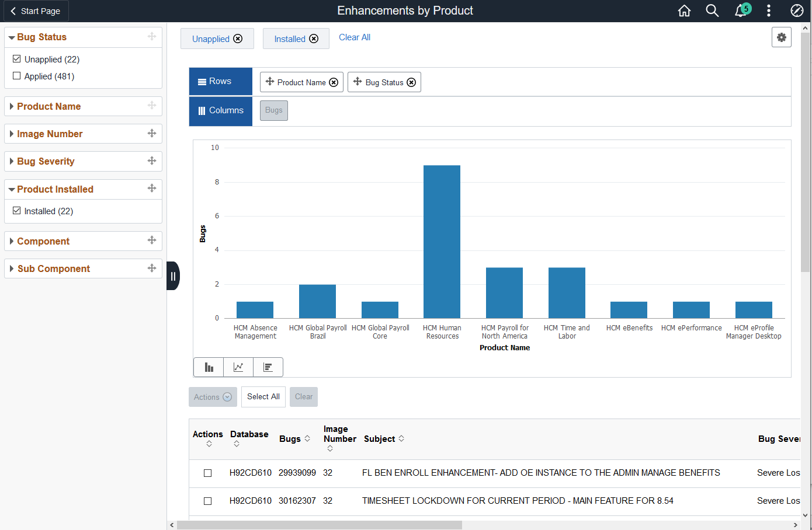This screenshot has width=812, height=530.
Task: Click the Clear All link
Action: pyautogui.click(x=355, y=37)
